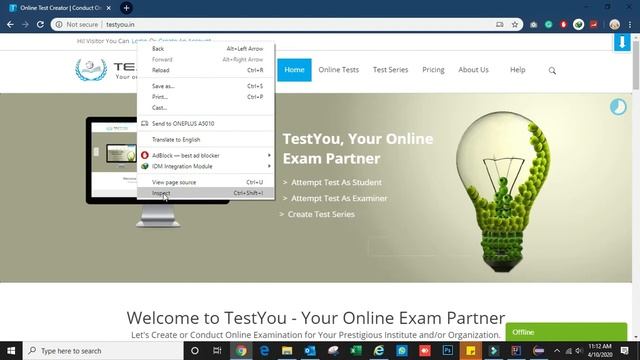Click Attempt Test As Examiner link
640x360 pixels.
click(x=339, y=198)
